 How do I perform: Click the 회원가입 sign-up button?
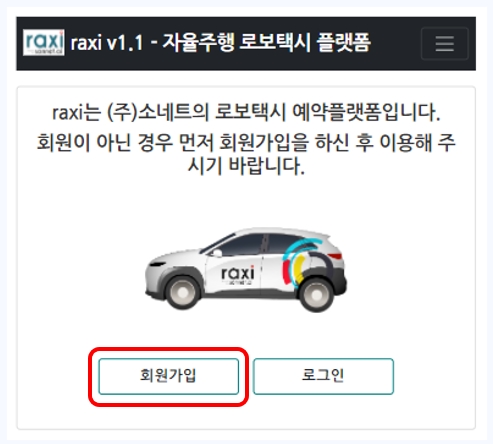(x=169, y=376)
